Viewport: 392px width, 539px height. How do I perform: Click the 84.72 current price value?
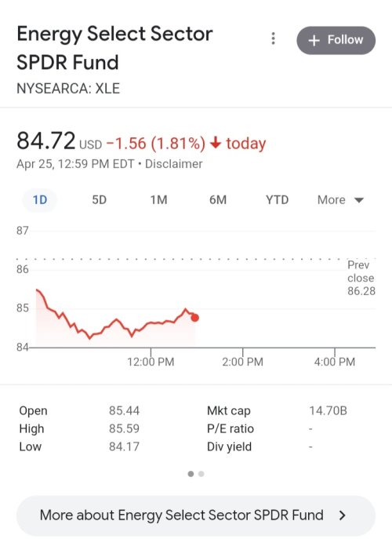pyautogui.click(x=46, y=141)
